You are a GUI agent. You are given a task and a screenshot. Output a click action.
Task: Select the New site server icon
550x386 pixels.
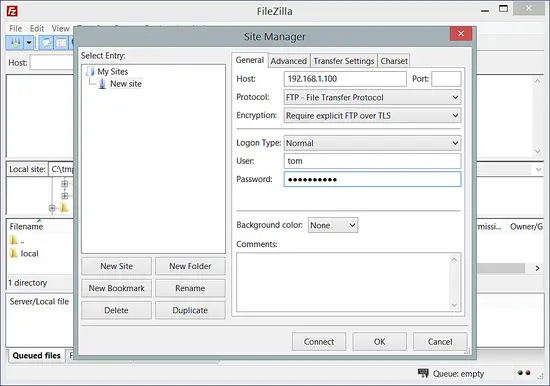pyautogui.click(x=102, y=84)
